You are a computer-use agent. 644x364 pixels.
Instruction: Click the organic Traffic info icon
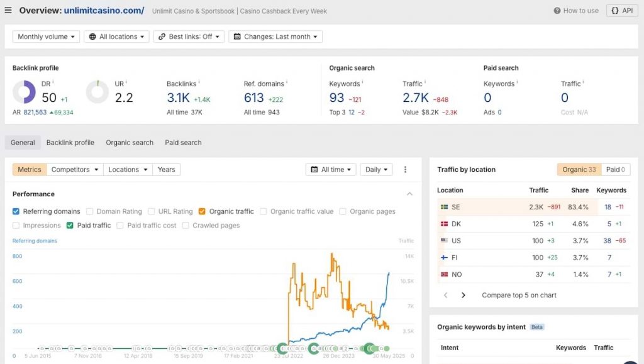(425, 82)
